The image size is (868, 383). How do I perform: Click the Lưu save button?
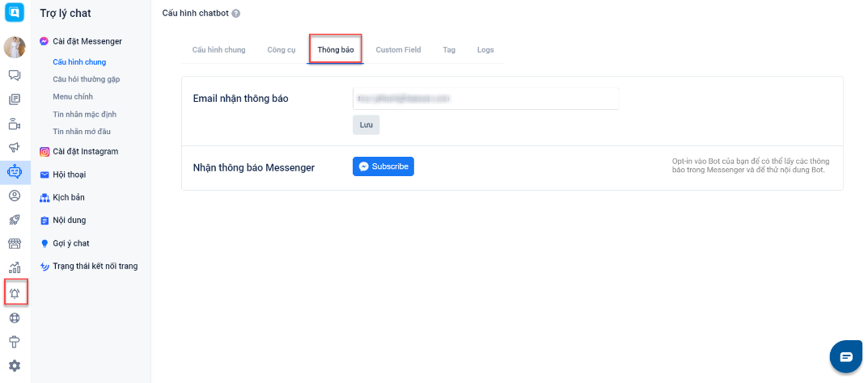[x=366, y=125]
